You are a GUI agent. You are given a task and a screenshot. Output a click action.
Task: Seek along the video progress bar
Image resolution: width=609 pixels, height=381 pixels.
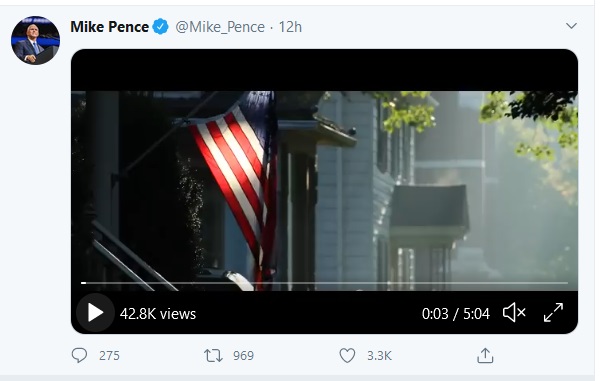(x=324, y=283)
